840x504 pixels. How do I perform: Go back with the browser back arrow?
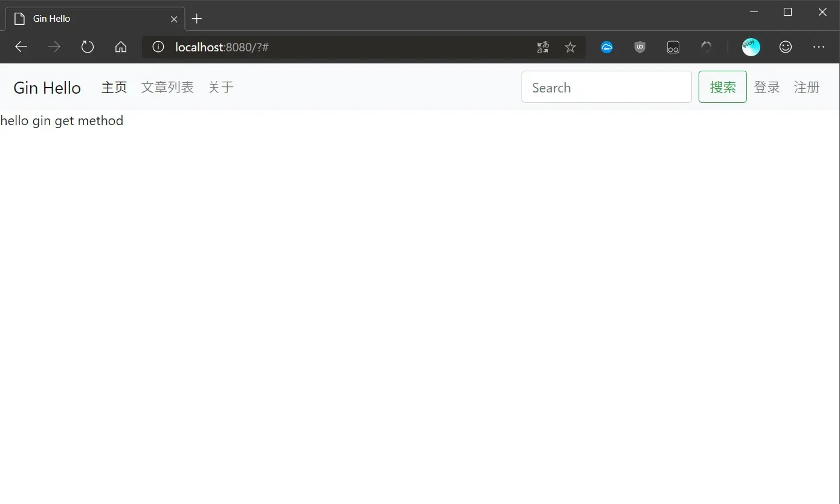(x=21, y=47)
